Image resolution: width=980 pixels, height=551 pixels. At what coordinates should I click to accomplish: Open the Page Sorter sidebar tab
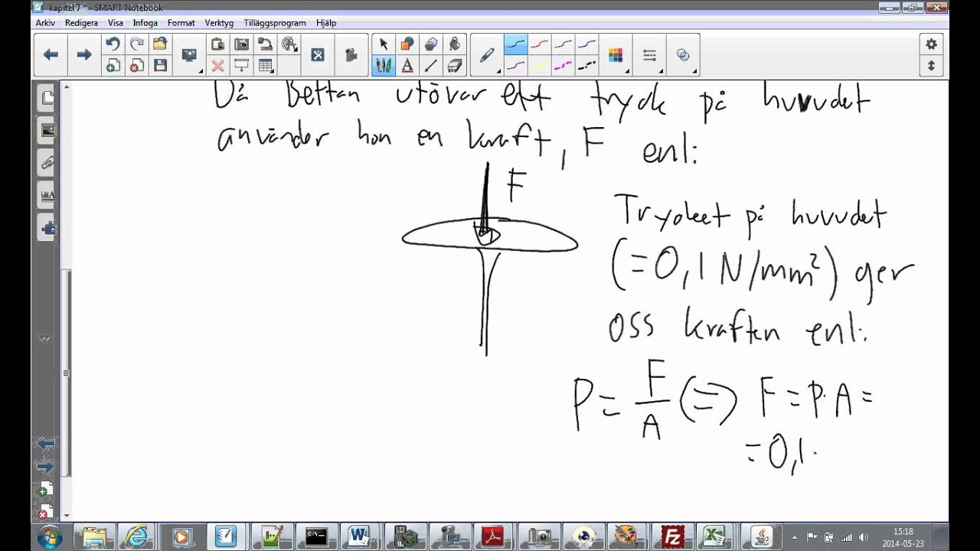point(47,97)
